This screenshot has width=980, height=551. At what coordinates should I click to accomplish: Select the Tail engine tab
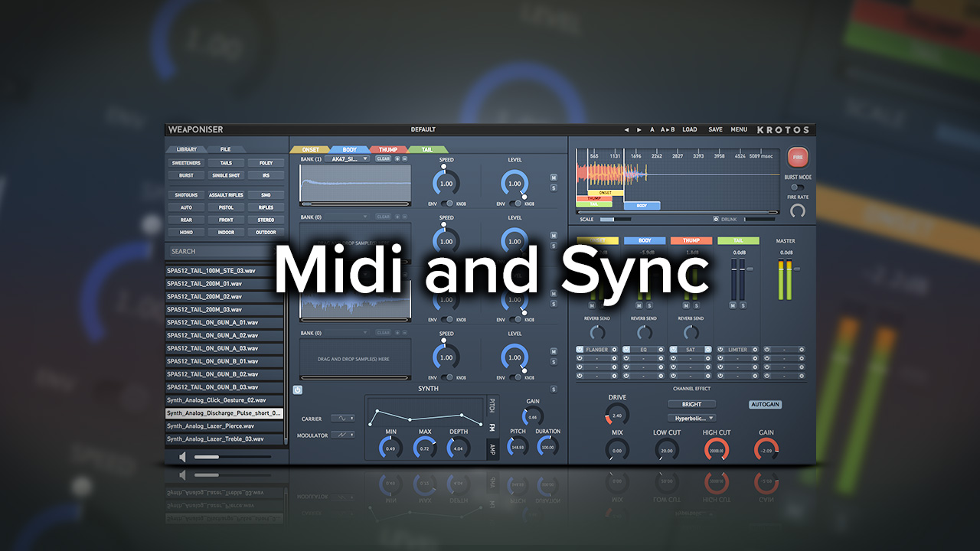tap(426, 149)
